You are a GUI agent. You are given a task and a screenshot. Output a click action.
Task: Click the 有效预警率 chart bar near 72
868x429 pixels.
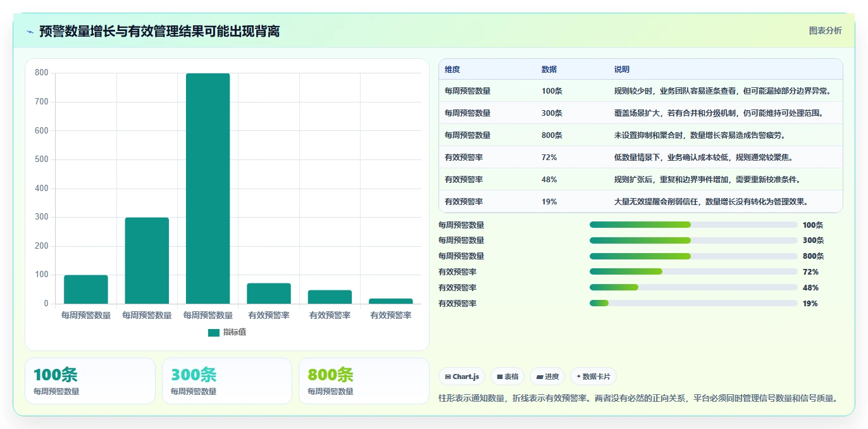269,294
